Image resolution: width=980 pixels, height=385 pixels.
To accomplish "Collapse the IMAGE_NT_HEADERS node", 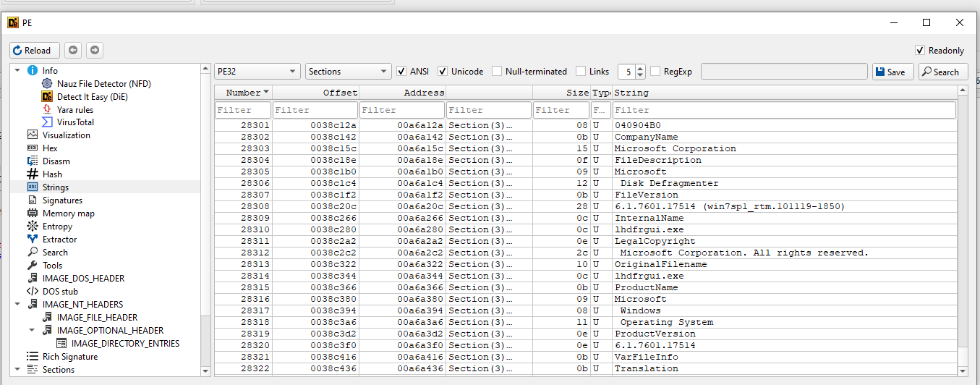I will coord(17,304).
